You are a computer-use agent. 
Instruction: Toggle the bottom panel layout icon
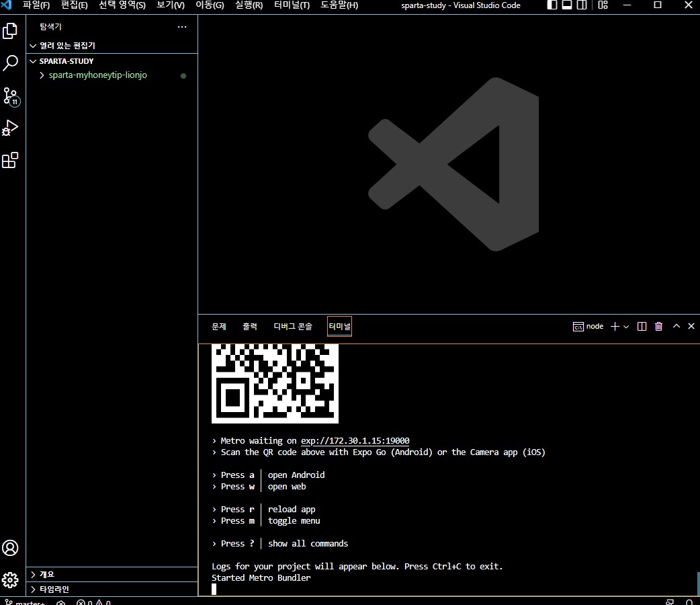pyautogui.click(x=567, y=5)
